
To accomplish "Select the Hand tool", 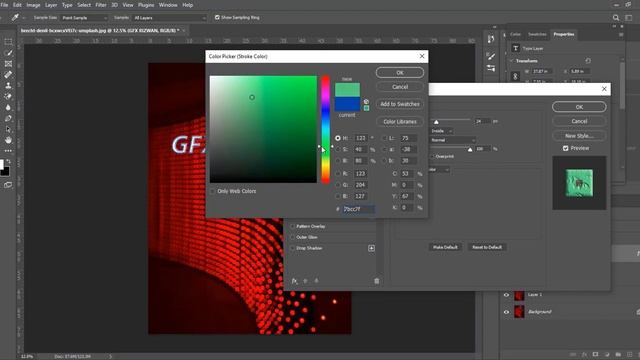I will point(8,140).
